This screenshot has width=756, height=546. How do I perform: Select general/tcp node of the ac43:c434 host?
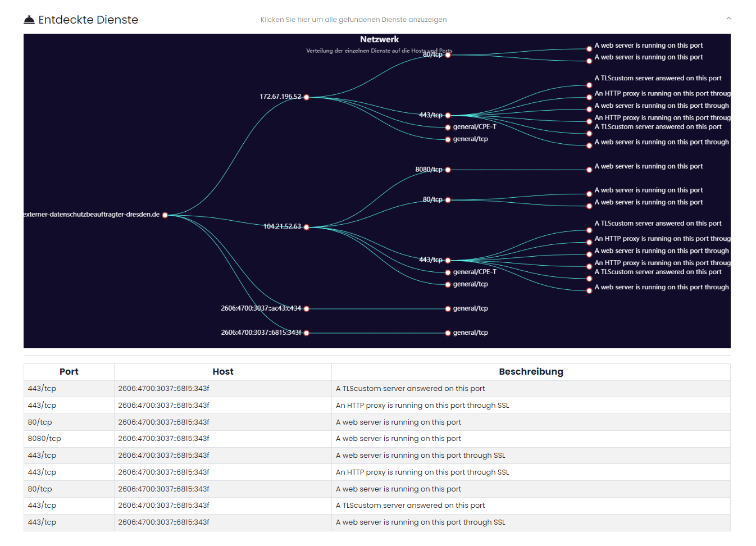(448, 309)
